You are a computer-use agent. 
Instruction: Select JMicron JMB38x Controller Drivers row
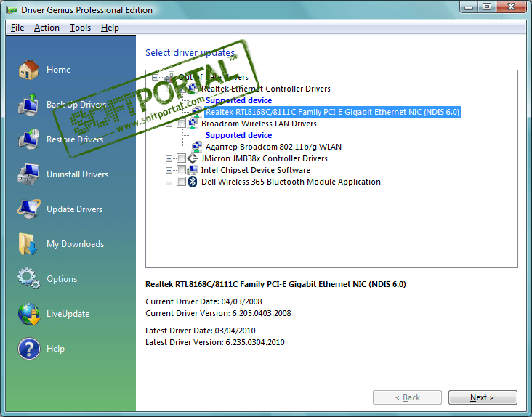coord(265,158)
